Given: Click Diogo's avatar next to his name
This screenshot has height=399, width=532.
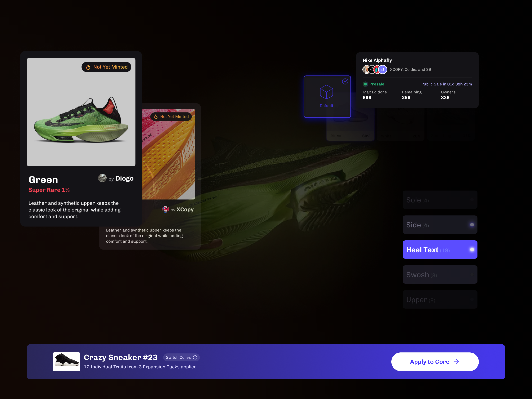Looking at the screenshot, I should click(102, 178).
